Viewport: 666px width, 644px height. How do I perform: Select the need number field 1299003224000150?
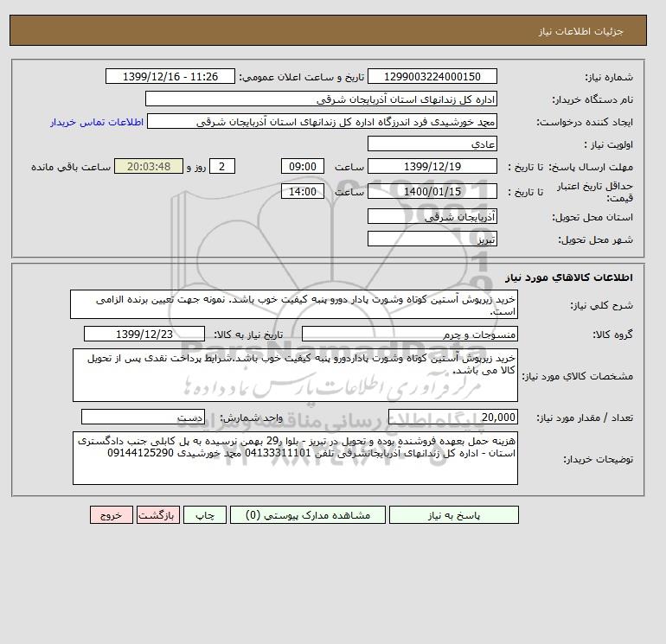(x=432, y=76)
